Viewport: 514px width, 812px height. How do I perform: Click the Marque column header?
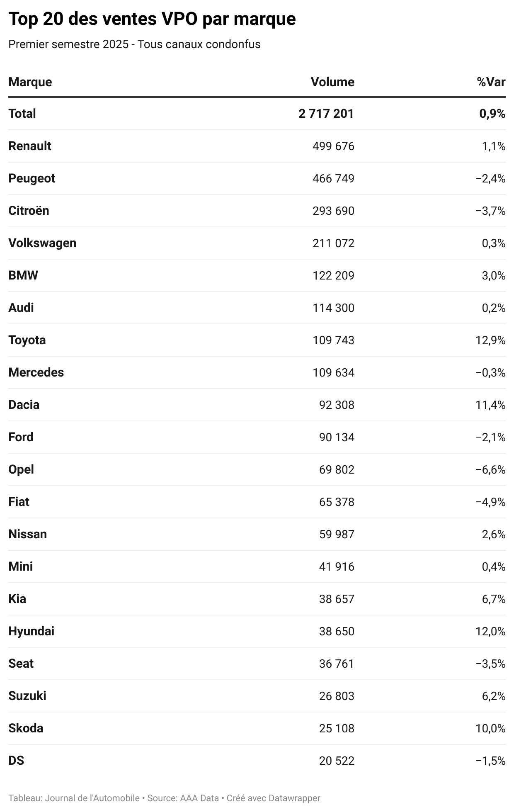30,82
